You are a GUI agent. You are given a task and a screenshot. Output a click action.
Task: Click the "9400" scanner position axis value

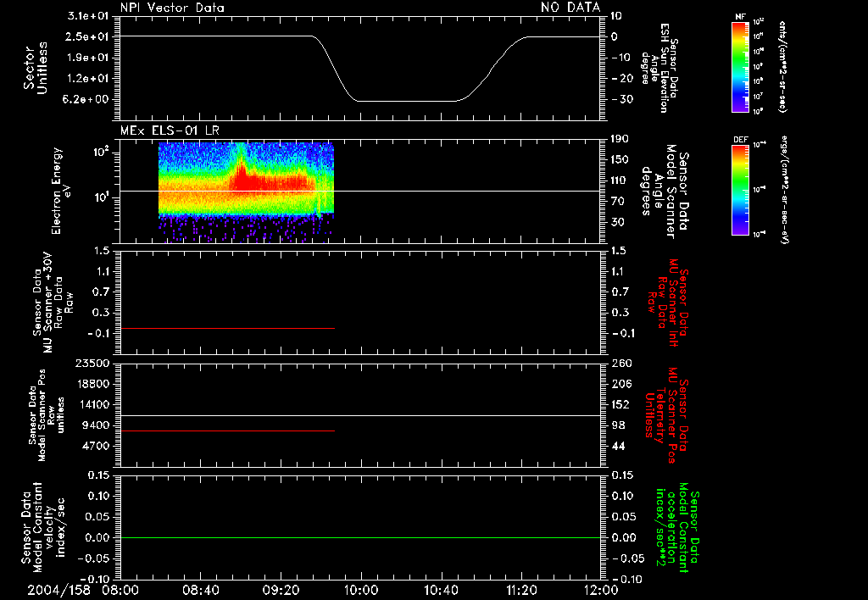click(96, 425)
